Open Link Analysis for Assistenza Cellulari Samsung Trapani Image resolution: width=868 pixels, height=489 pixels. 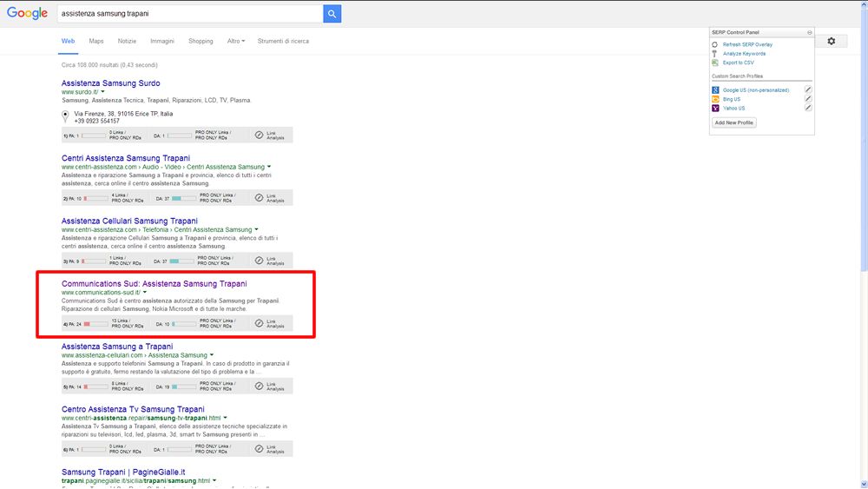pyautogui.click(x=270, y=261)
